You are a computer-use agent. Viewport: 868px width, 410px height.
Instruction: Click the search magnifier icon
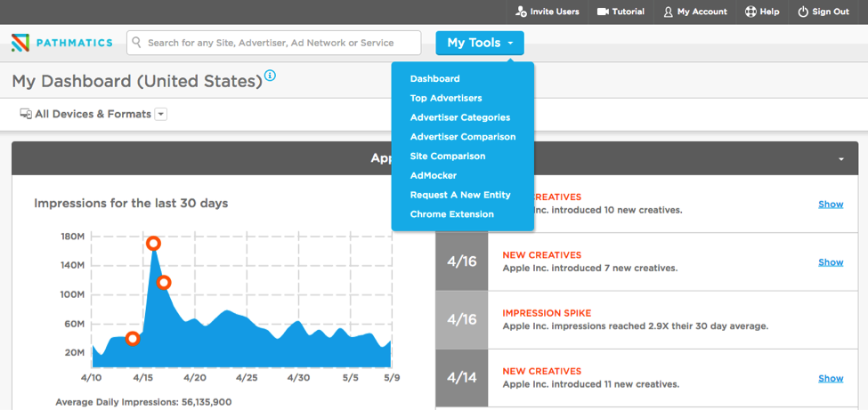coord(137,43)
